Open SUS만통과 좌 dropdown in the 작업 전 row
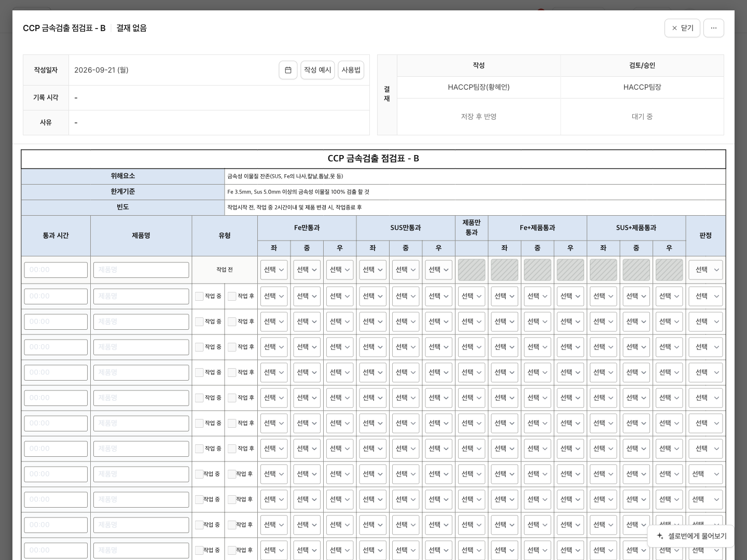This screenshot has height=560, width=747. pyautogui.click(x=372, y=270)
